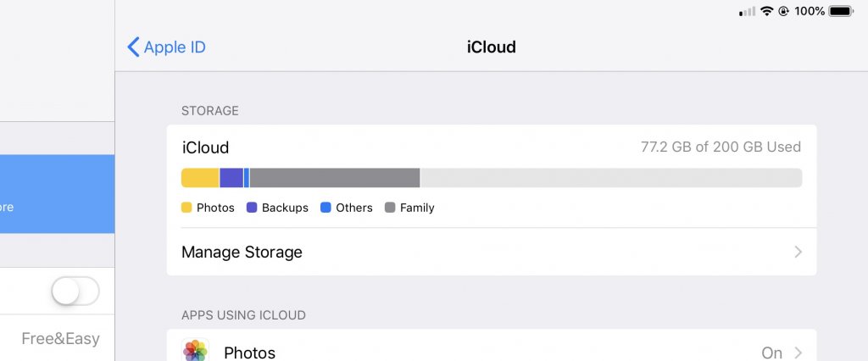Tap the Wi-Fi status icon
The width and height of the screenshot is (868, 361).
(766, 11)
